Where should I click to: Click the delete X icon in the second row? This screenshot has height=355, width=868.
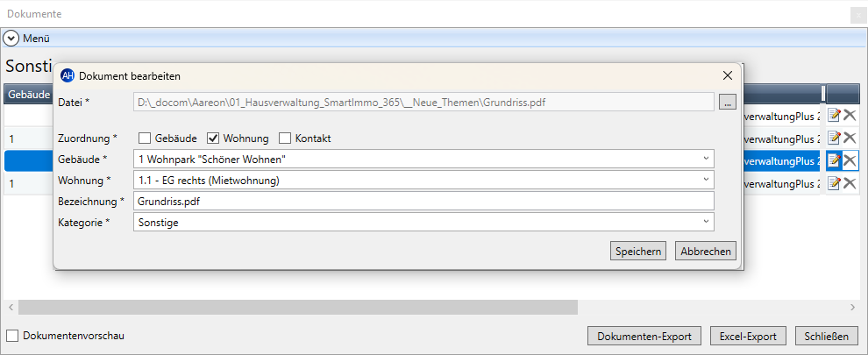click(x=850, y=138)
